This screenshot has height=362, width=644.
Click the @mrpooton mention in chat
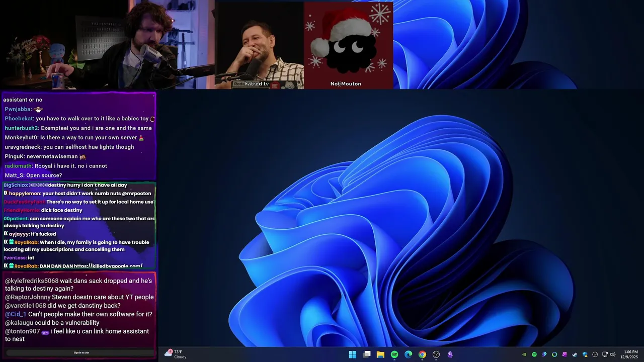136,194
